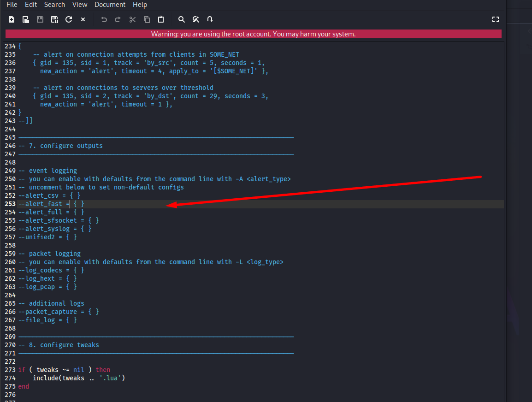Place cursor on the alert_fast line
Image resolution: width=532 pixels, height=402 pixels.
tap(51, 203)
